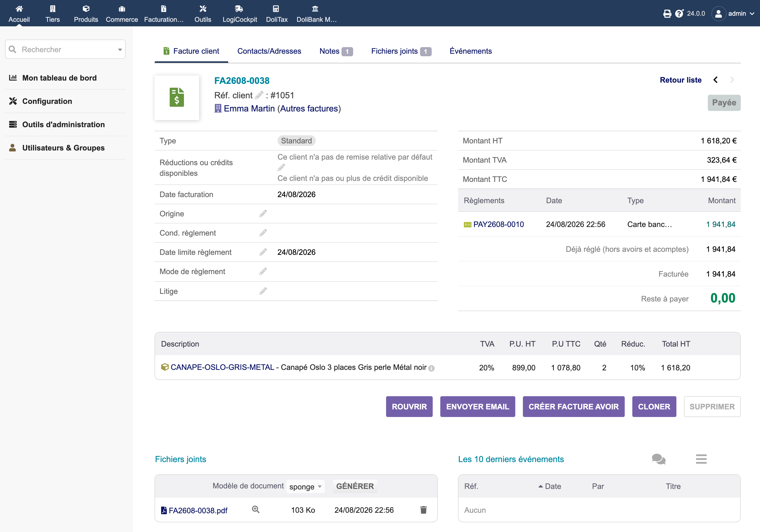Open the Outils tools icon
The image size is (760, 532).
(203, 9)
